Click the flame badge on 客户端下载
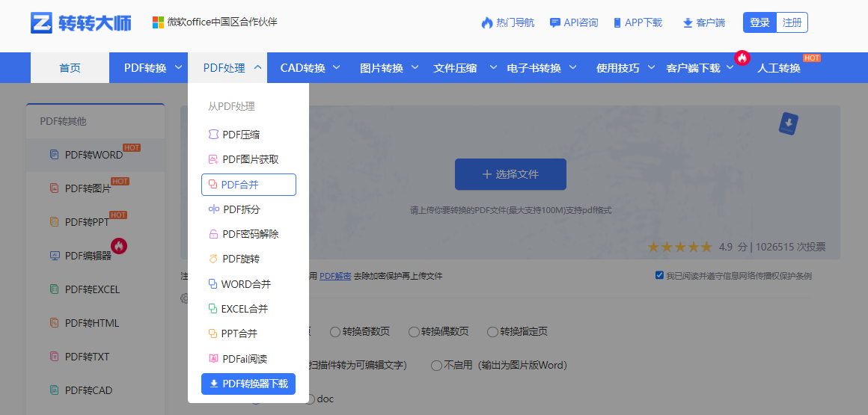 (742, 58)
